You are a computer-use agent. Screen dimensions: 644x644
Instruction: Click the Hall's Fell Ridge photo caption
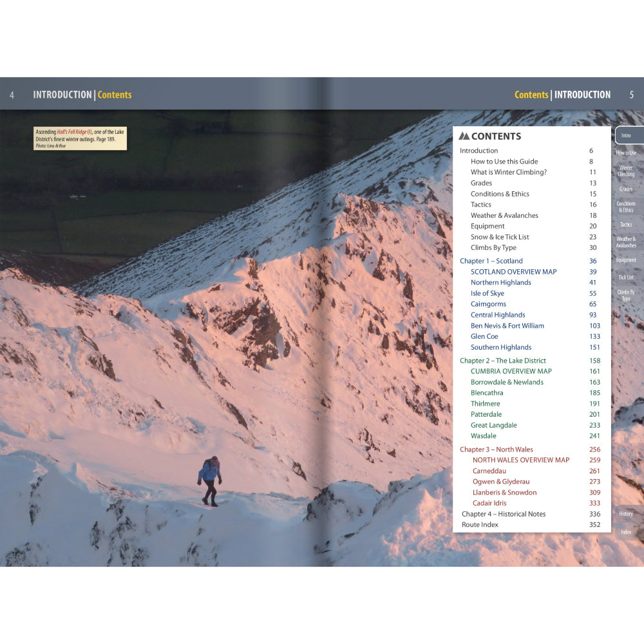click(x=80, y=137)
